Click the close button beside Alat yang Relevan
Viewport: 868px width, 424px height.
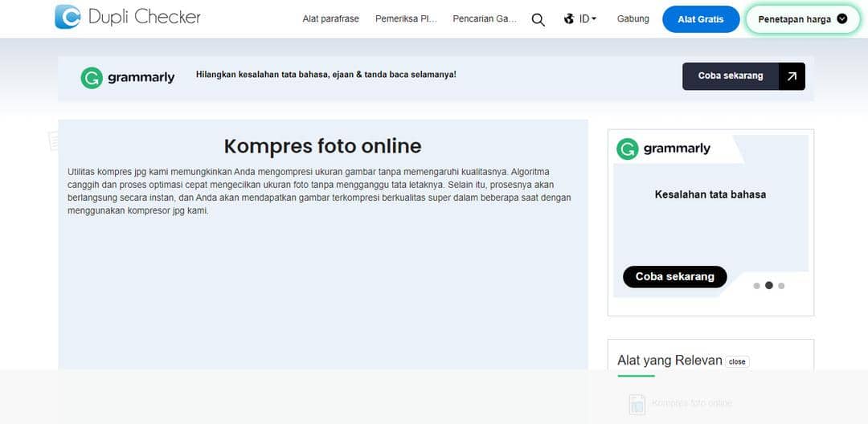pos(737,361)
